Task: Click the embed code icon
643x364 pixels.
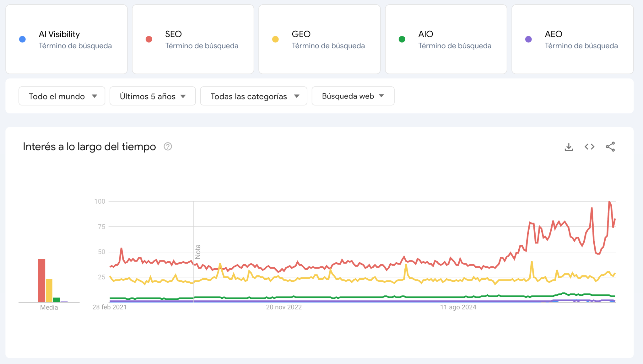Action: point(589,147)
